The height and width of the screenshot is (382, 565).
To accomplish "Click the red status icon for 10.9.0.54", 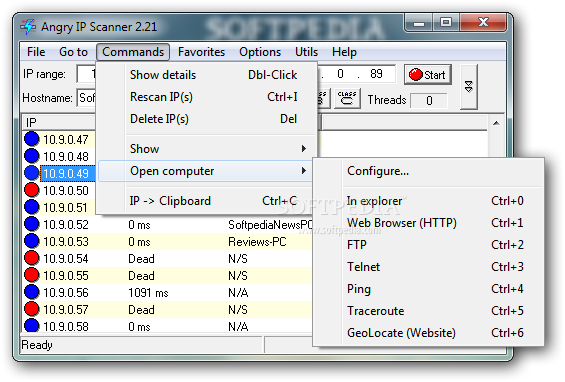I will [x=32, y=258].
